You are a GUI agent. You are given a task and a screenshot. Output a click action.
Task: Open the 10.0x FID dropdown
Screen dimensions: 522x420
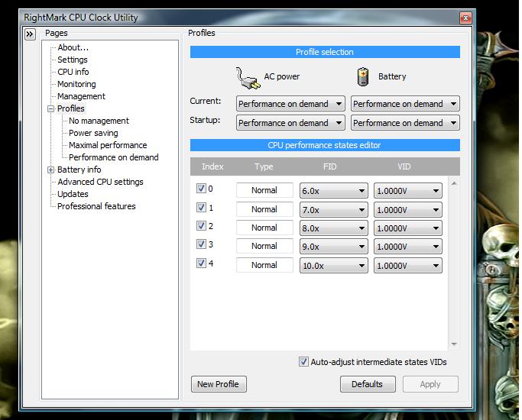(x=333, y=266)
